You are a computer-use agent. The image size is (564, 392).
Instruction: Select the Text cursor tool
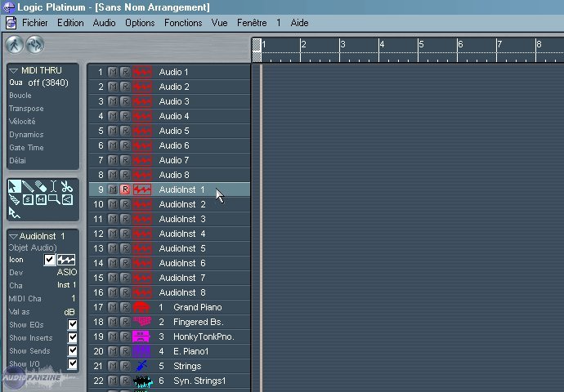tap(54, 186)
